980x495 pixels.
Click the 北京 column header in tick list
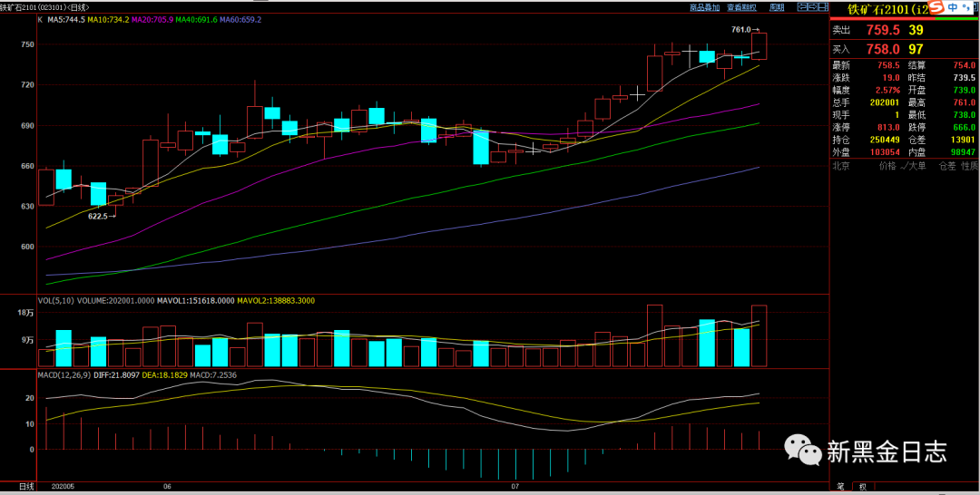coord(840,166)
